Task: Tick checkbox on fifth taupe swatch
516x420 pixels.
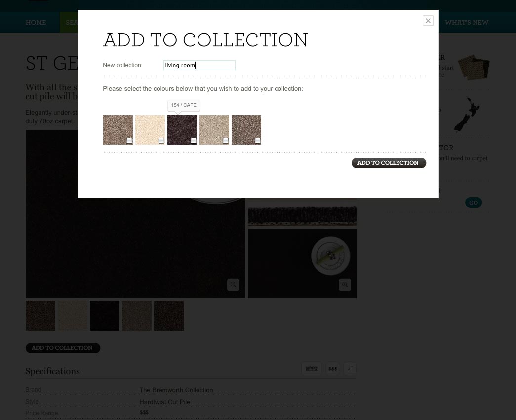Action: click(x=258, y=141)
